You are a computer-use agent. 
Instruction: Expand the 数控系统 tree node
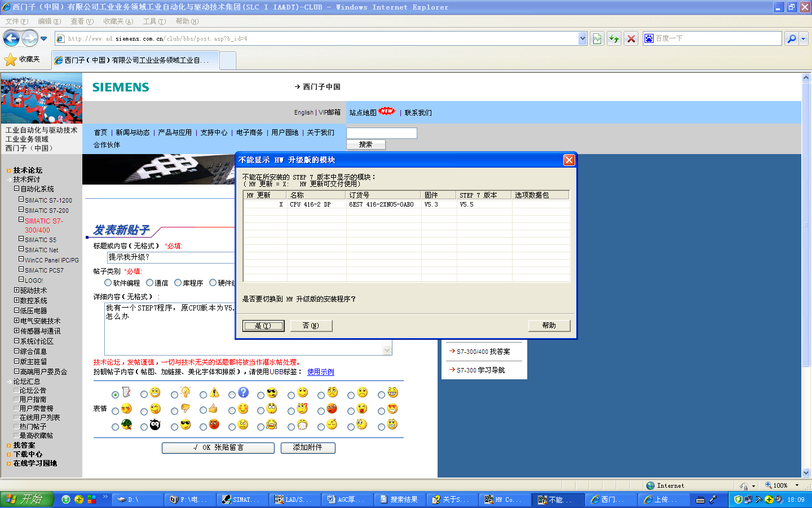(17, 300)
